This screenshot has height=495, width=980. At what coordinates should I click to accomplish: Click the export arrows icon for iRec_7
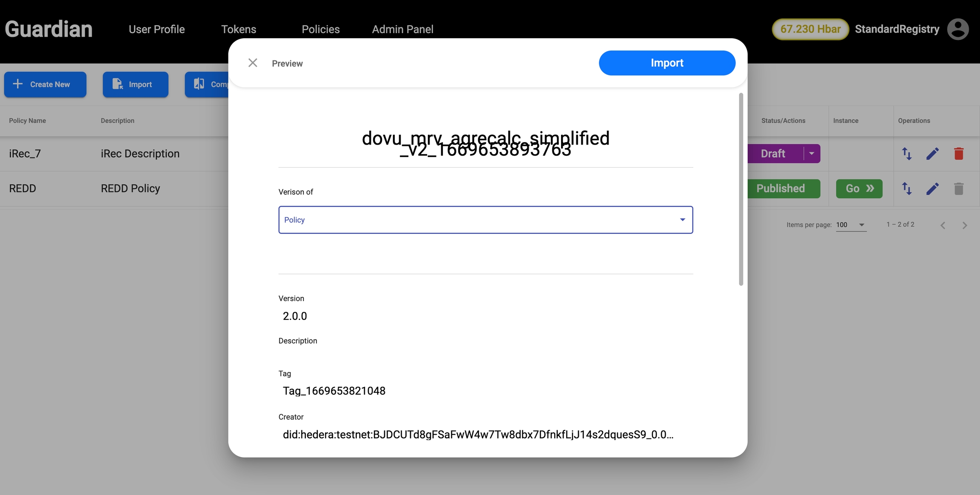(x=906, y=154)
